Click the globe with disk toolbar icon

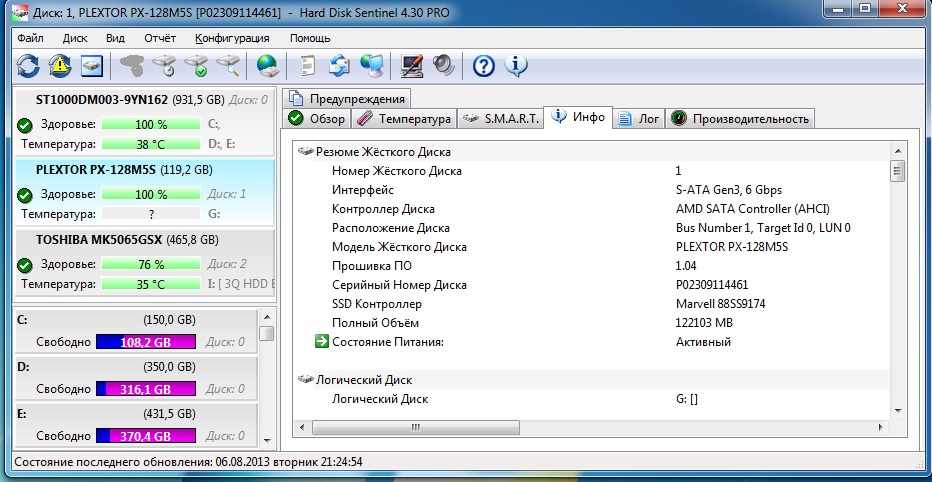(x=267, y=66)
